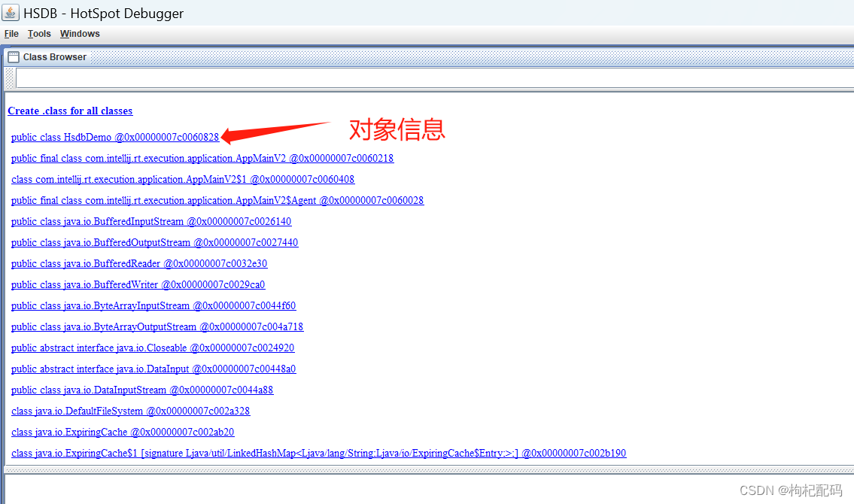Click the Java HSDB application icon
Image resolution: width=854 pixels, height=504 pixels.
[x=11, y=13]
